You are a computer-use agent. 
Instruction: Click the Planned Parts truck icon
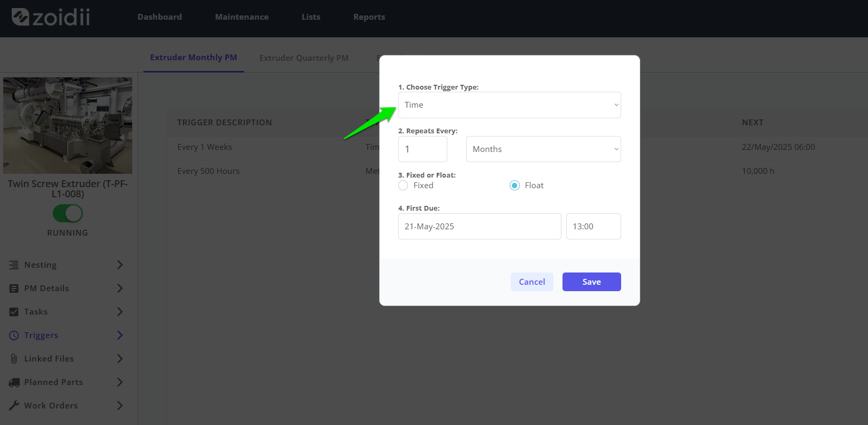(14, 382)
